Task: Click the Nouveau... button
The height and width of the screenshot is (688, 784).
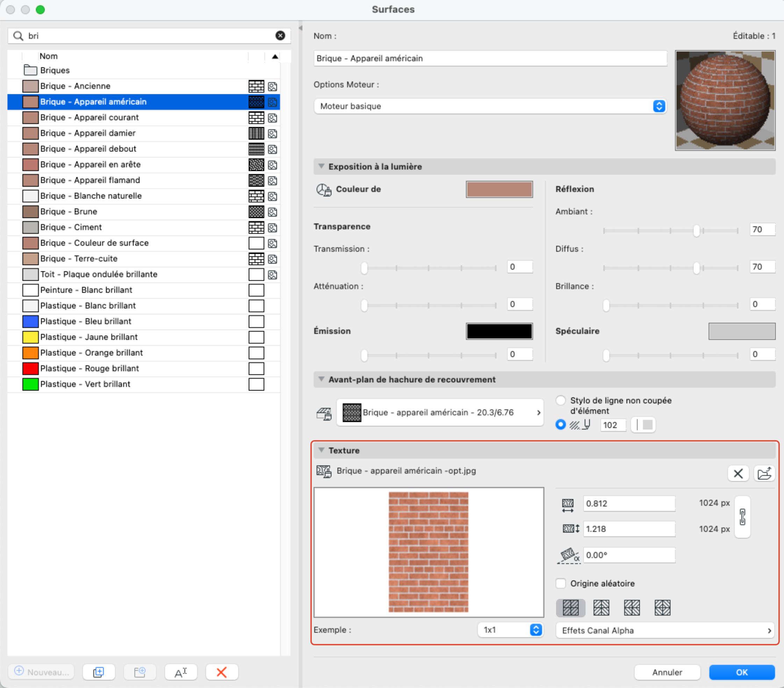Action: (42, 672)
